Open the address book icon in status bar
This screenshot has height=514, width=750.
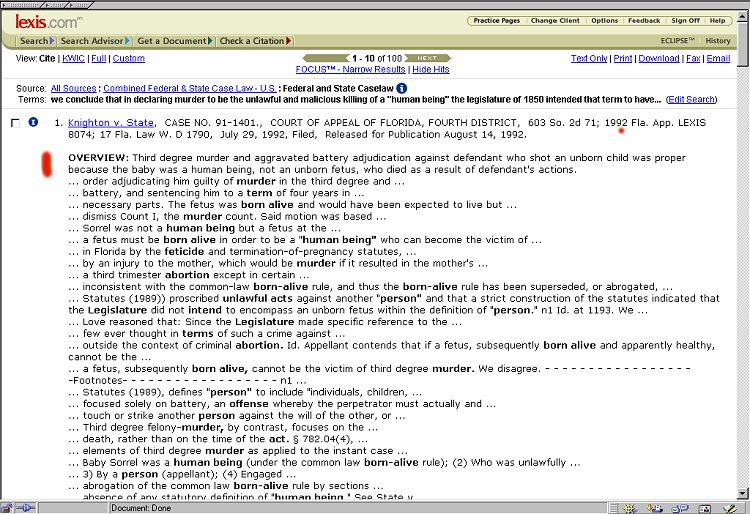705,508
